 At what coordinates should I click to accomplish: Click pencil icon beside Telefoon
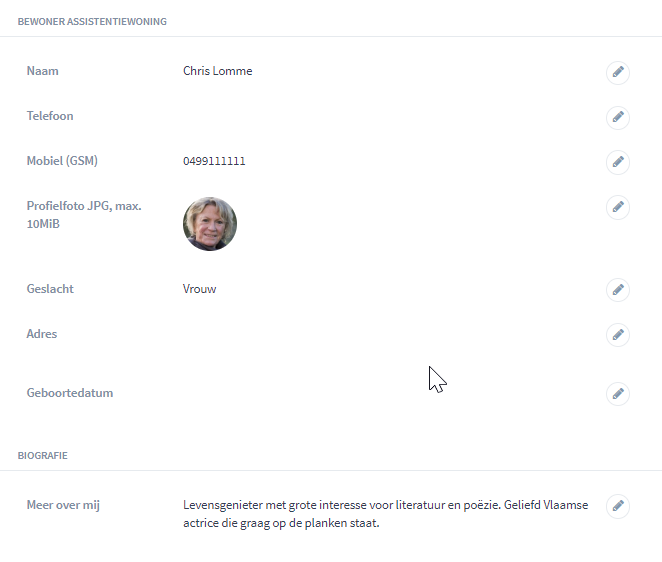(x=618, y=117)
